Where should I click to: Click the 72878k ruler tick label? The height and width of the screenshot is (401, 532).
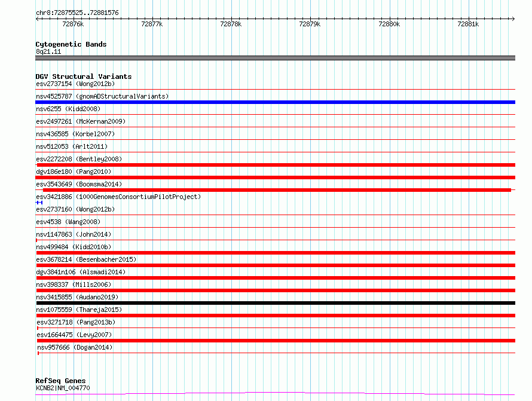pyautogui.click(x=231, y=24)
